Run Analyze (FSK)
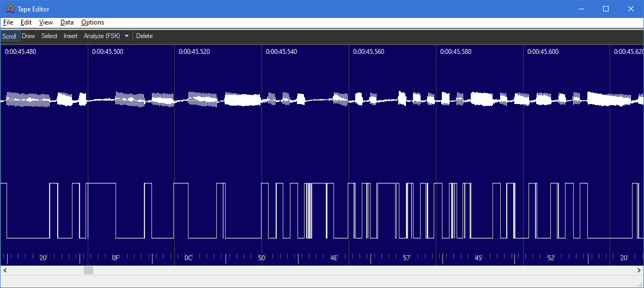Viewport: 644px width, 288px height. pyautogui.click(x=101, y=36)
